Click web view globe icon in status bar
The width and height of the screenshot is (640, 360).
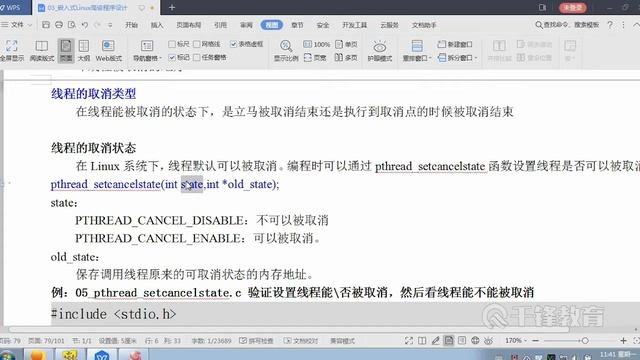coord(475,340)
